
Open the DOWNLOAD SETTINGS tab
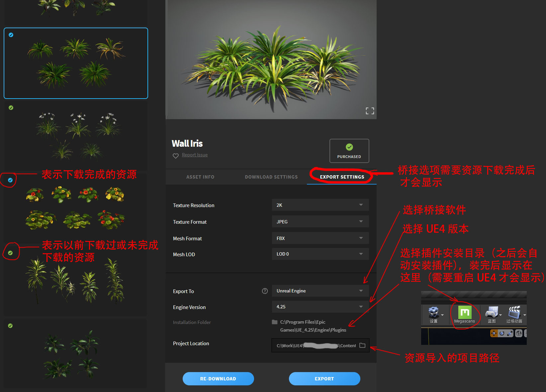[271, 177]
